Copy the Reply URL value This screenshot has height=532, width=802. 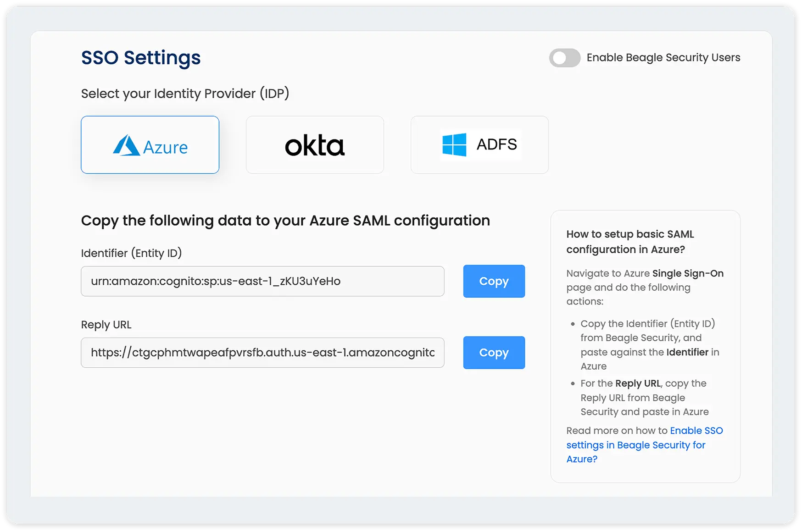tap(494, 353)
